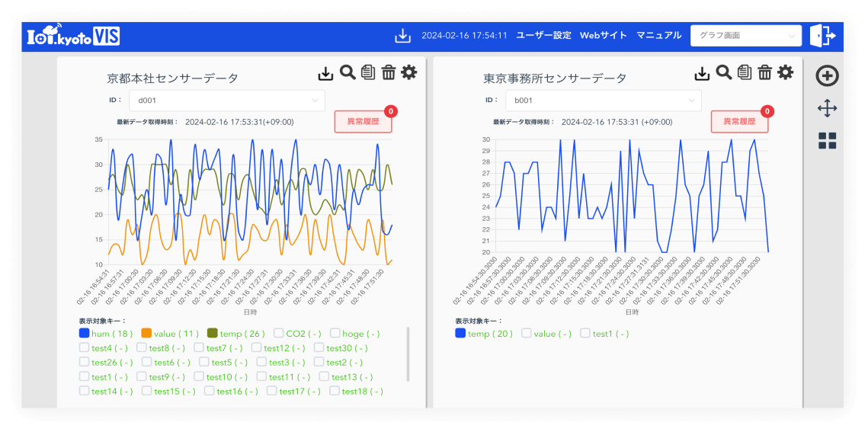Enable the CO2 checkbox
Viewport: 868px width, 432px height.
[279, 333]
